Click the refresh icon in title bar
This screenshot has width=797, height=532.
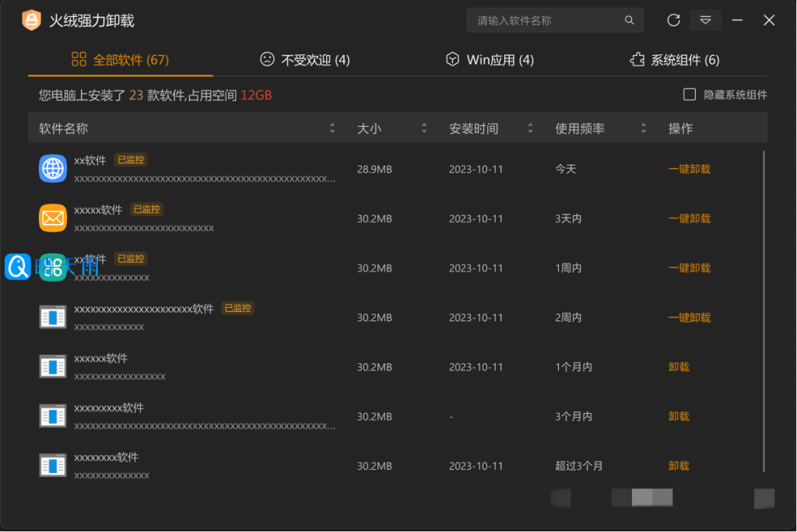(x=674, y=20)
